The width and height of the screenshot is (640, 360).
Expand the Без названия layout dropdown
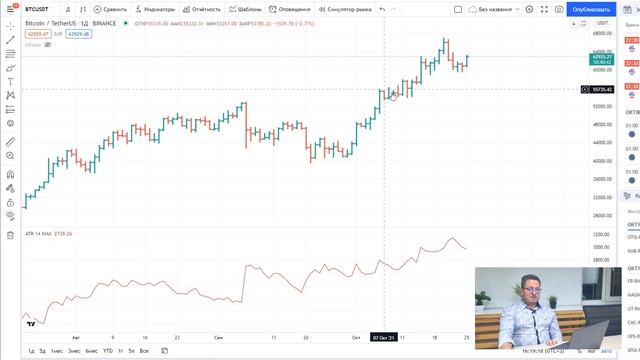[518, 9]
